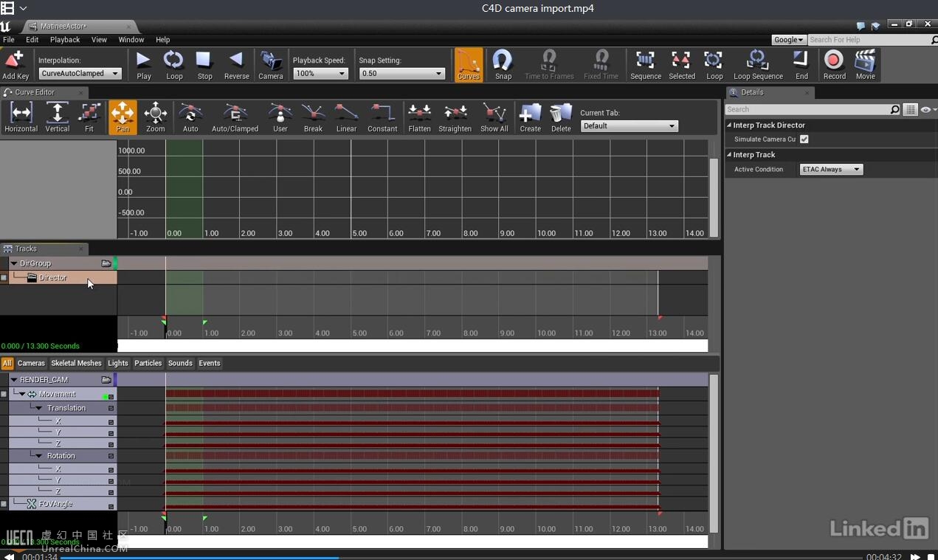The width and height of the screenshot is (938, 560).
Task: Fit view to Sequence
Action: pyautogui.click(x=646, y=65)
